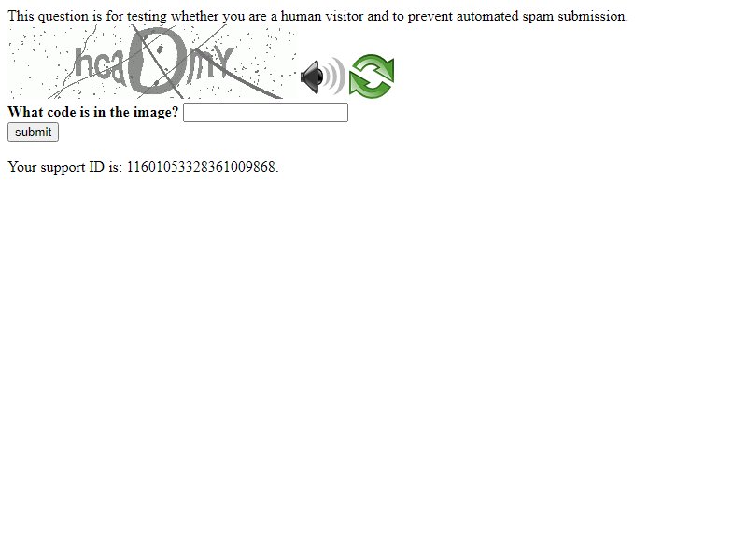Click the gray sound waves of speaker

pos(335,77)
